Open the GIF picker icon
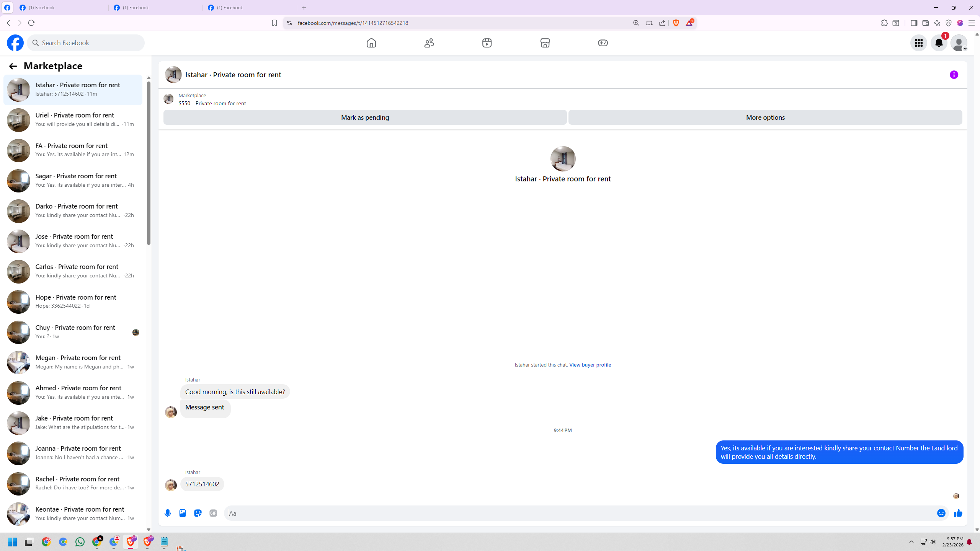Screen dimensions: 980x551 click(213, 513)
